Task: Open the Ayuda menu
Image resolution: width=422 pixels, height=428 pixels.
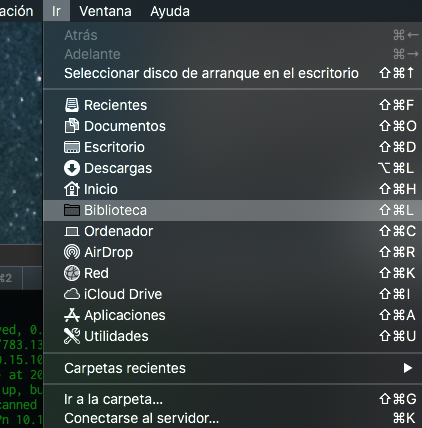Action: point(170,11)
